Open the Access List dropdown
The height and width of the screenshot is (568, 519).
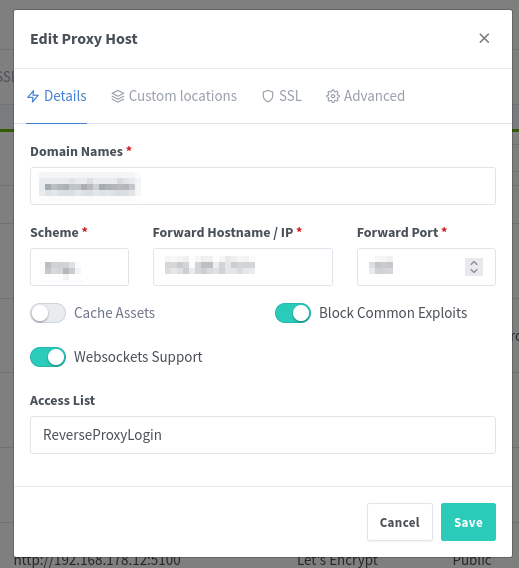263,435
